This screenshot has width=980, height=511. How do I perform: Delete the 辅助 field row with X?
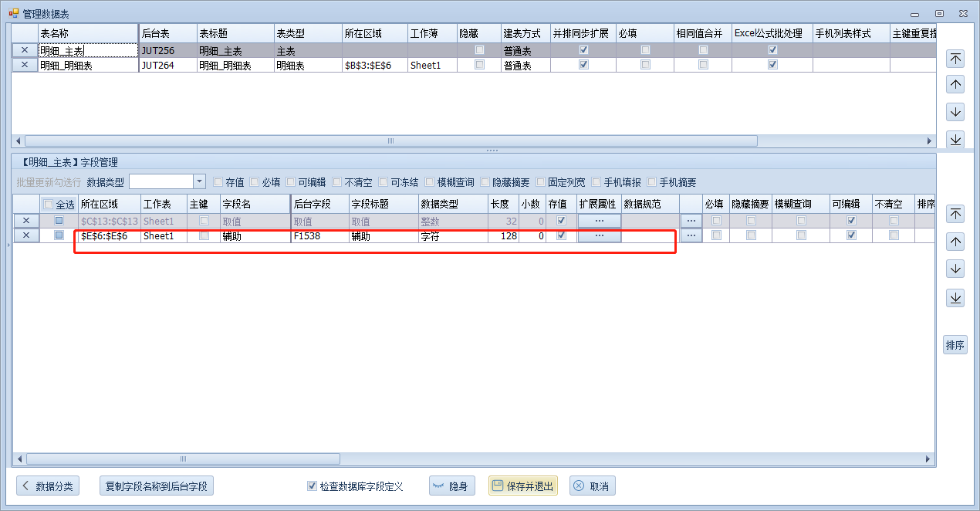pyautogui.click(x=25, y=235)
